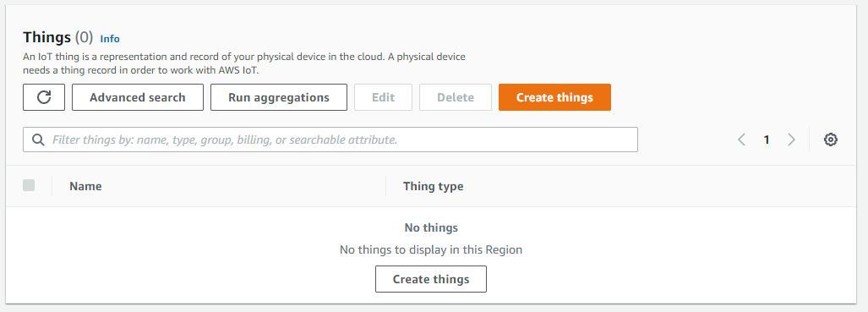Click the greyed-out Edit button
Image resolution: width=868 pixels, height=312 pixels.
click(x=383, y=97)
